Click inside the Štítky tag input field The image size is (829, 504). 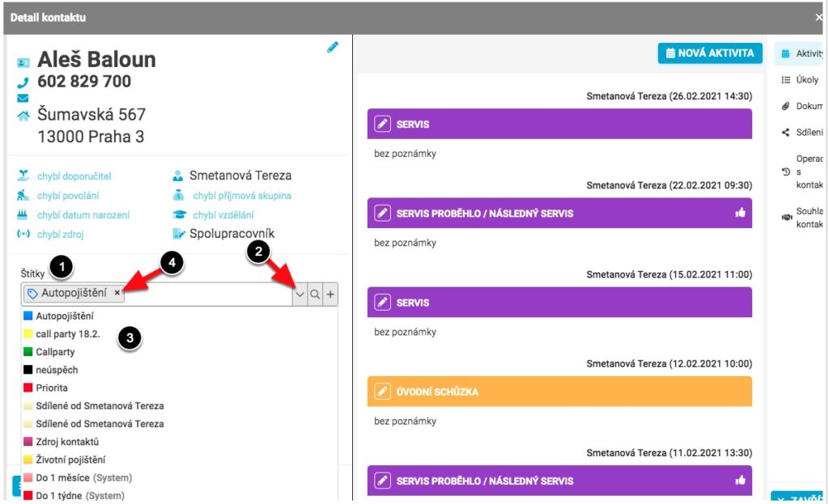(208, 294)
